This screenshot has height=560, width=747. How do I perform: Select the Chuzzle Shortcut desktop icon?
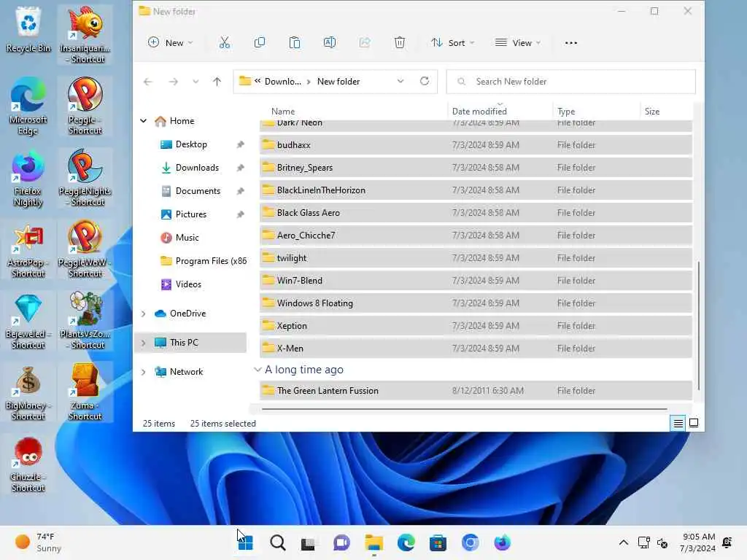click(x=28, y=463)
